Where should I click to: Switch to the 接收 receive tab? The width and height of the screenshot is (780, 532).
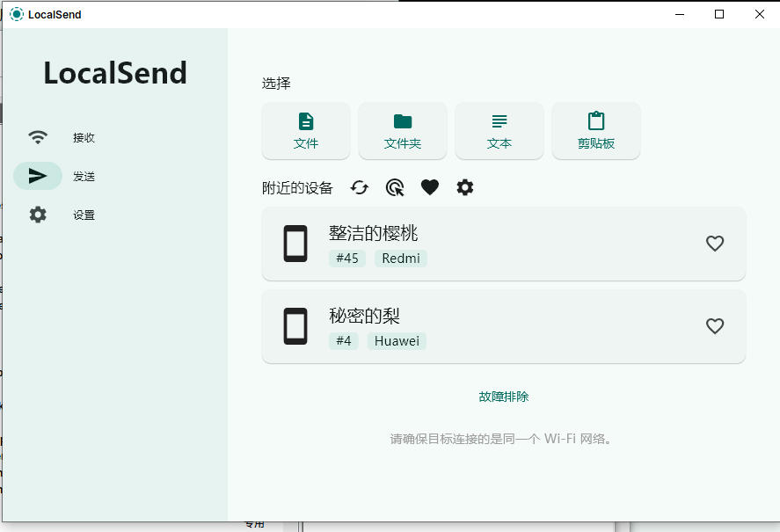(61, 137)
